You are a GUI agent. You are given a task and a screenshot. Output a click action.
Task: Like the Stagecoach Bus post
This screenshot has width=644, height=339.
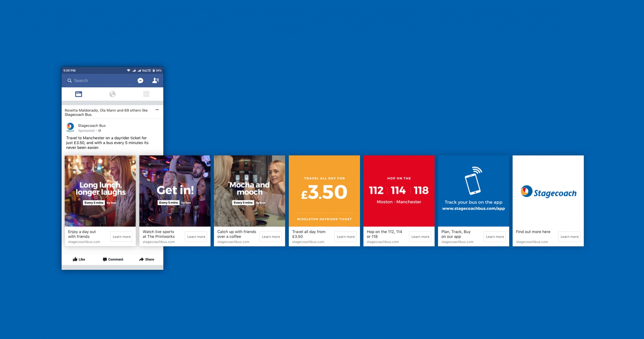[x=79, y=259]
